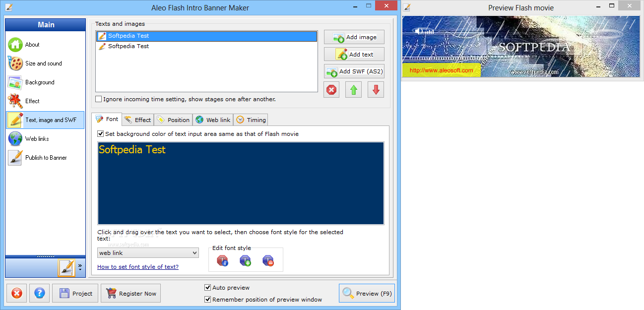Click the sidebar splitter grip dots

[x=46, y=256]
